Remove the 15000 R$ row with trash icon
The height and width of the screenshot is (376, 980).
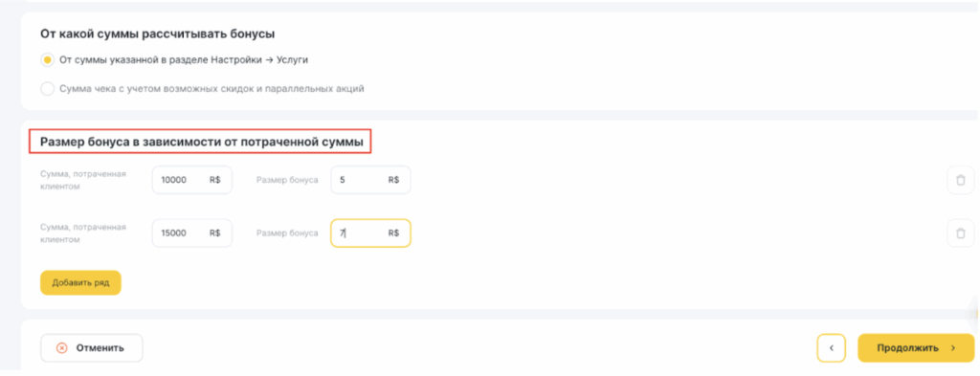click(x=960, y=233)
